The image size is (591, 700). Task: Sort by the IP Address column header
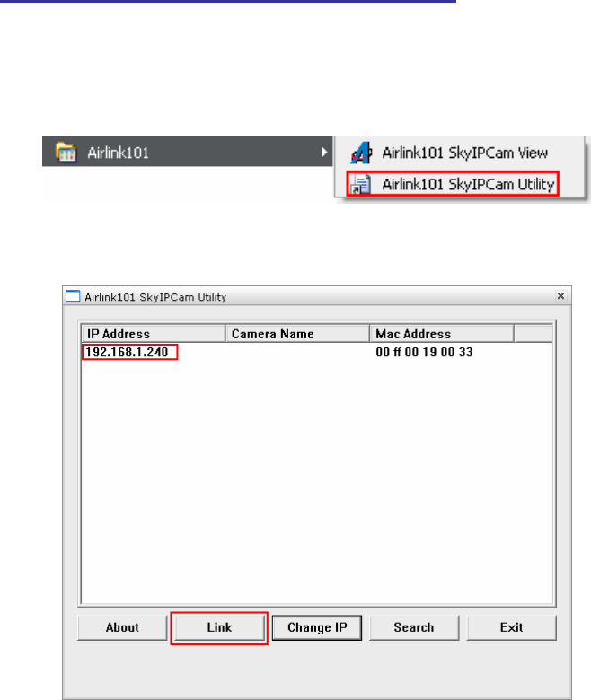coord(154,334)
